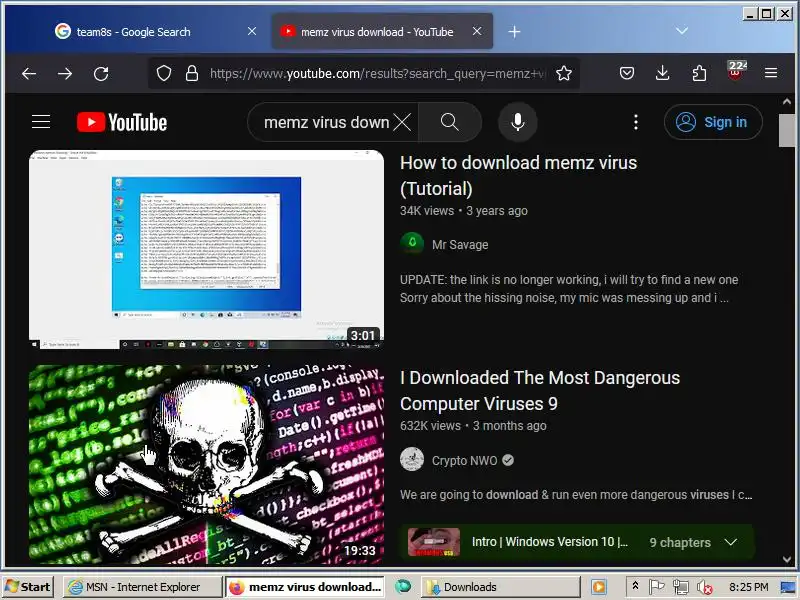
Task: Visit the Crypto NWO channel name
Action: [x=464, y=461]
